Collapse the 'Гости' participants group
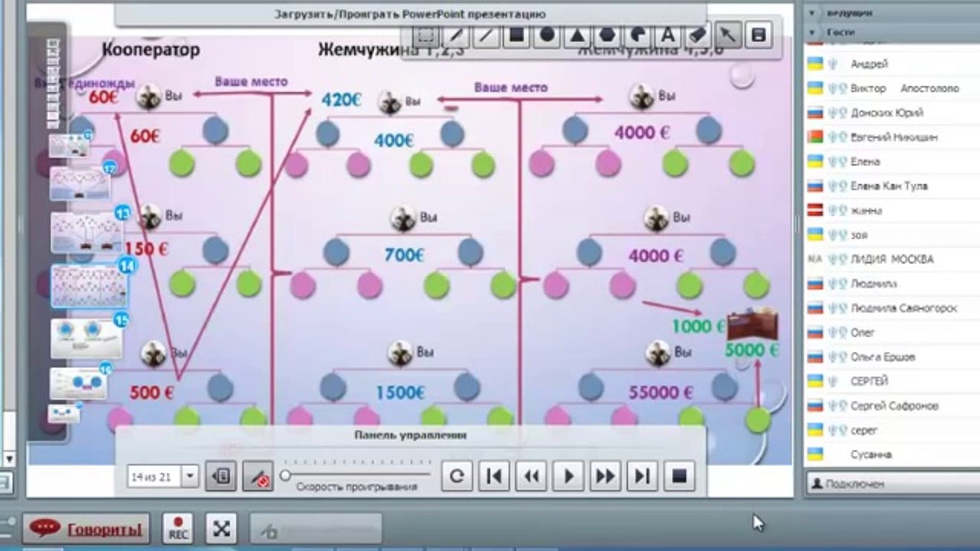 tap(812, 32)
